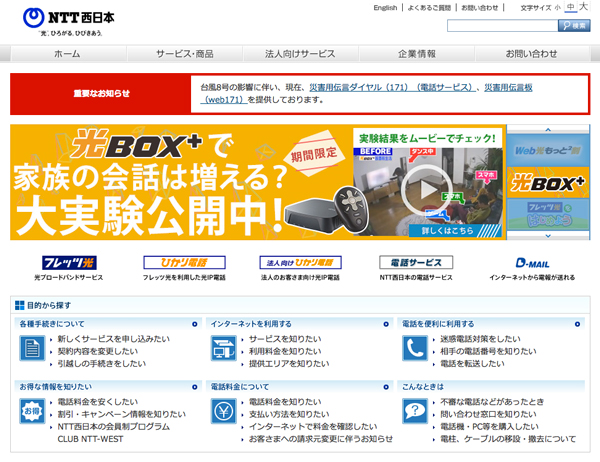Expand the 電話を便利に利用する section arrow

pos(578,324)
